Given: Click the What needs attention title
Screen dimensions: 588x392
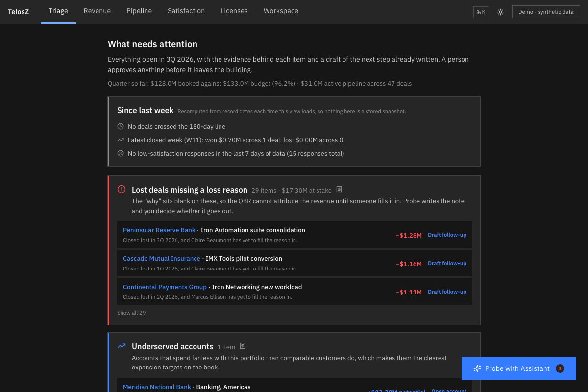Looking at the screenshot, I should [153, 44].
